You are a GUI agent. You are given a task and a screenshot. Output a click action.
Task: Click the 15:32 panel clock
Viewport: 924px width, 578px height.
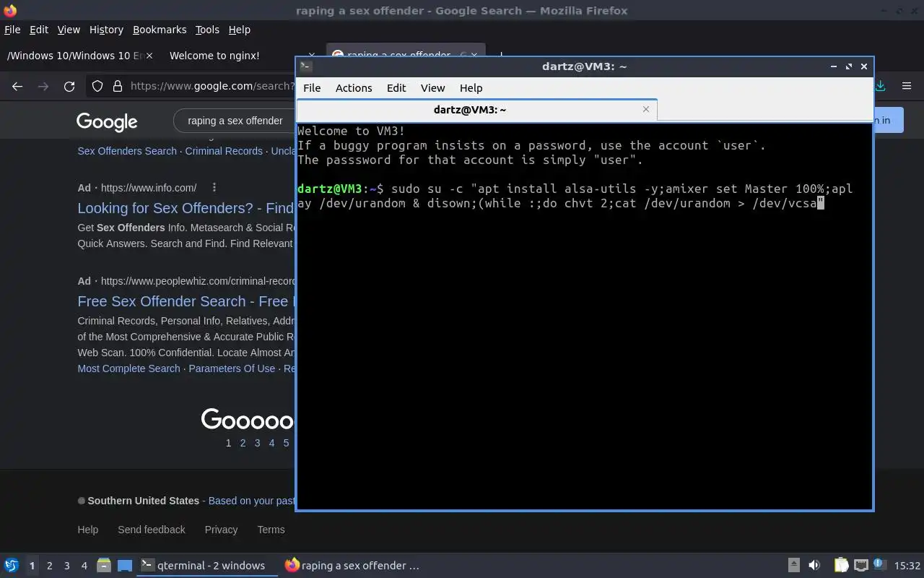[x=907, y=566]
